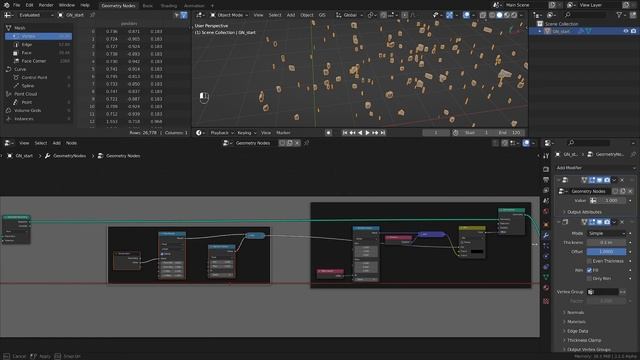This screenshot has height=360, width=640.
Task: Switch to solid viewport shading
Action: [499, 15]
